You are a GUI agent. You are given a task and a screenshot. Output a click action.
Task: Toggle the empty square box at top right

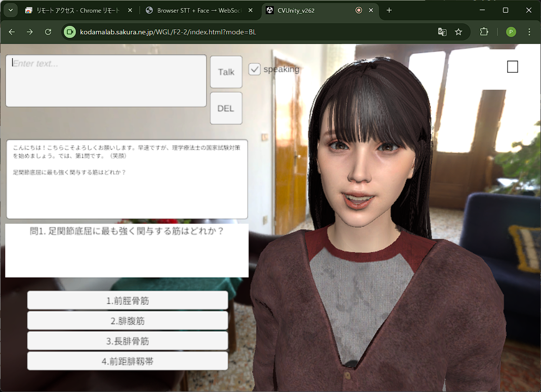point(512,67)
